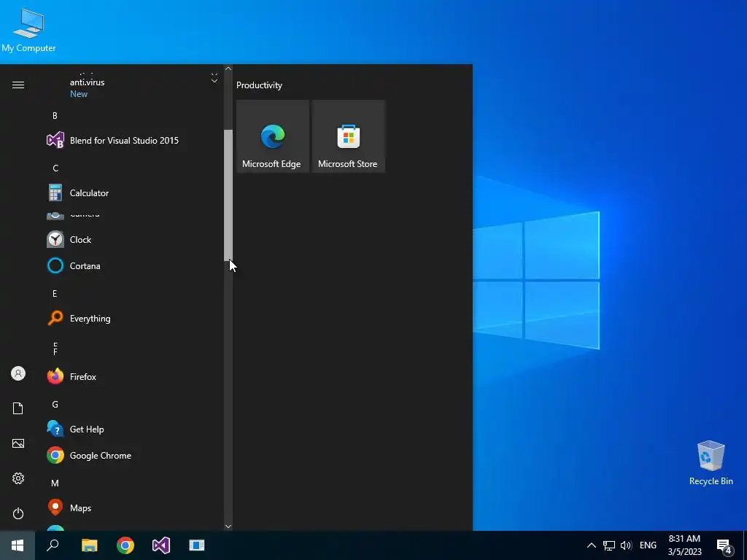
Task: Jump to letter M section header
Action: (55, 483)
